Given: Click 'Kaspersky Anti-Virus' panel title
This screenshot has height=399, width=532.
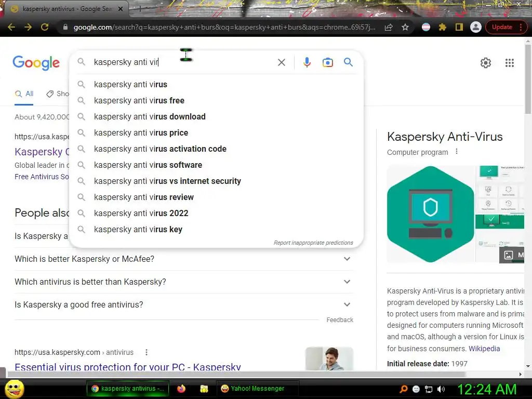Looking at the screenshot, I should pos(445,137).
